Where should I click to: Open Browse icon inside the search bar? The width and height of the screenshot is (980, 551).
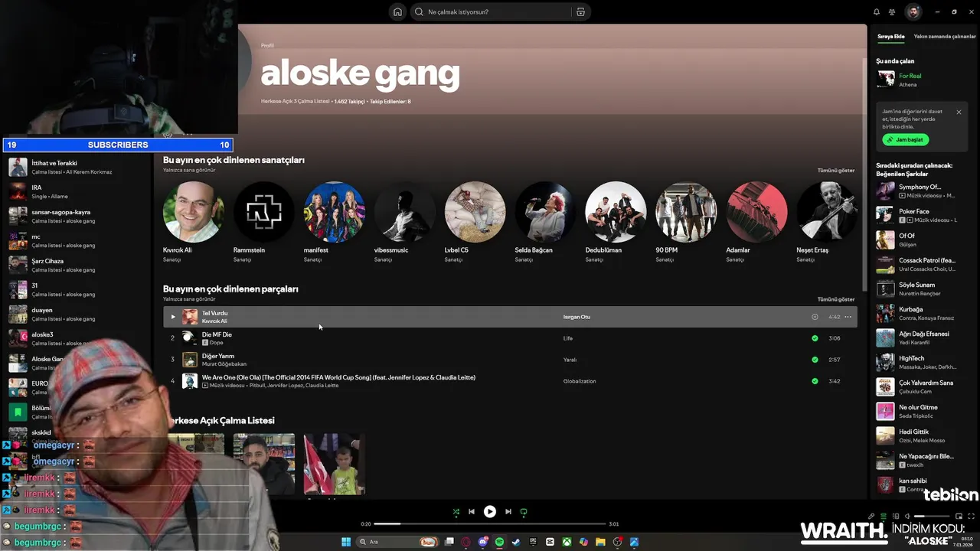[580, 11]
